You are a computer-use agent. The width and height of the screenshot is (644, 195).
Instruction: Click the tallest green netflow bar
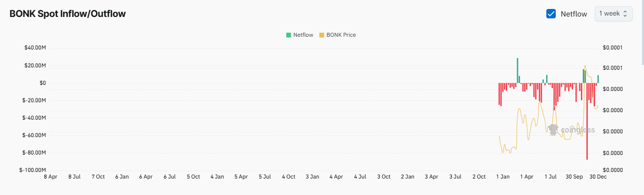[x=518, y=71]
